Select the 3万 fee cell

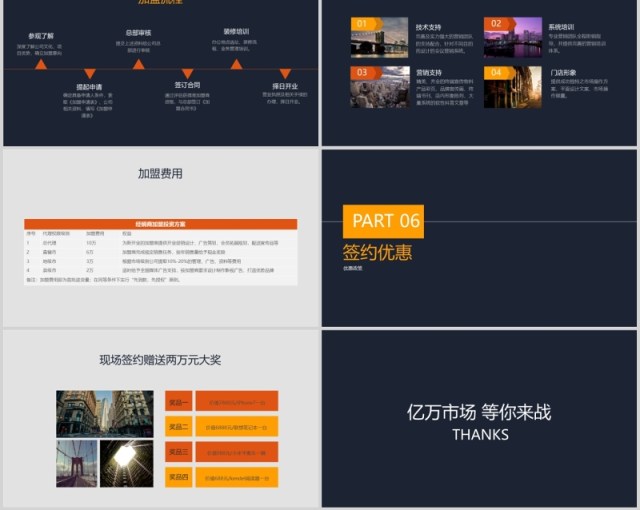pos(90,261)
